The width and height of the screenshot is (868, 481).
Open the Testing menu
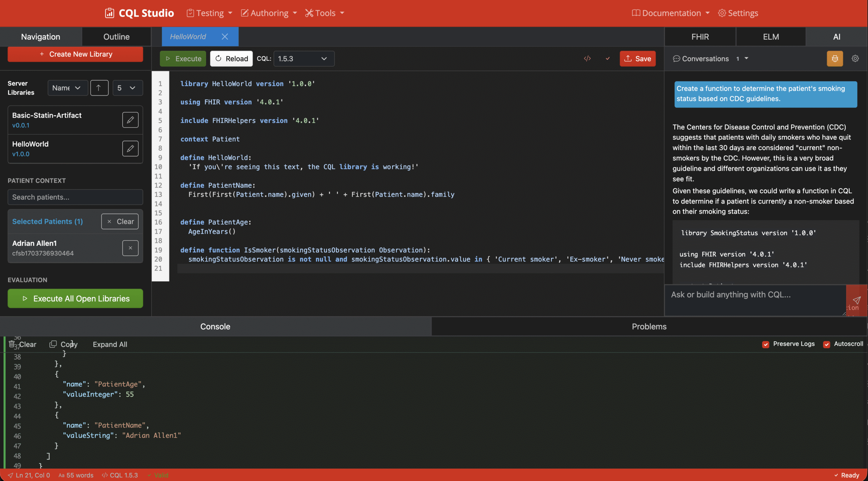coord(210,13)
